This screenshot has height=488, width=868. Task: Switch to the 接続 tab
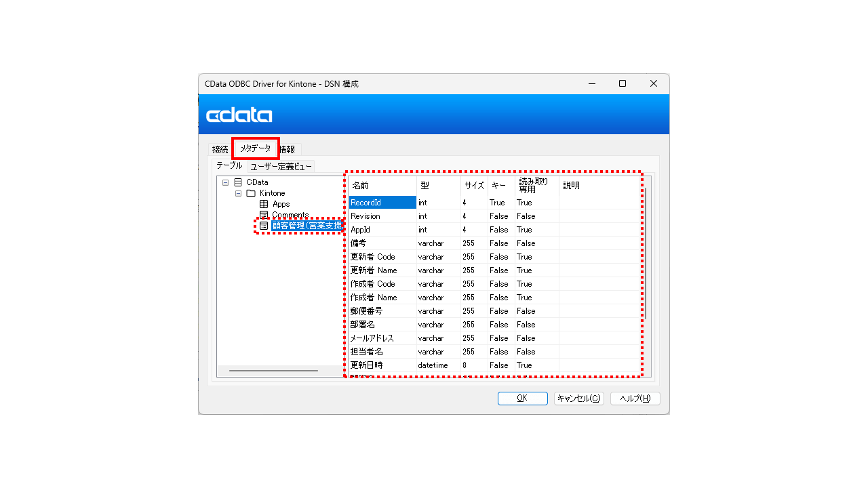pos(220,150)
